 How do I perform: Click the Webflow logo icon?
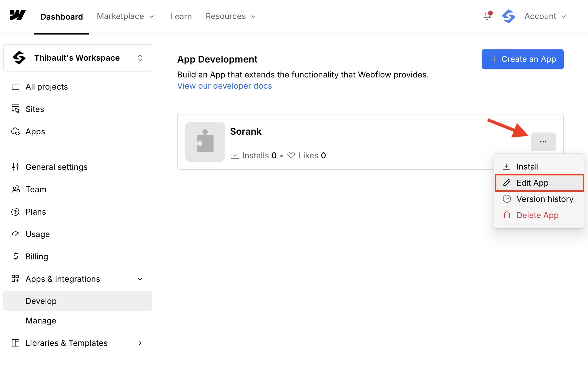pyautogui.click(x=18, y=16)
